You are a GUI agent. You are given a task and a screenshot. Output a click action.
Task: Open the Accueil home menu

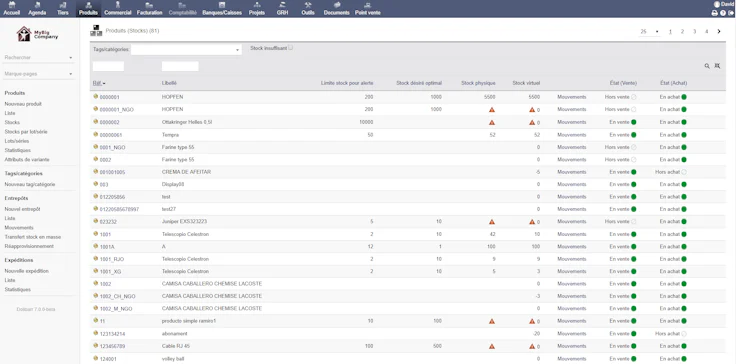tap(12, 8)
